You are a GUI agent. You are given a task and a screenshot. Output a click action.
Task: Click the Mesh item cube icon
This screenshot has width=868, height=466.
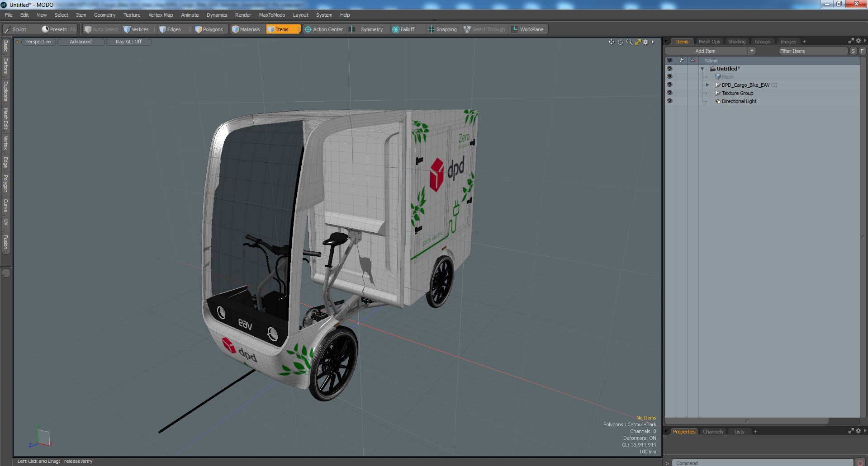tap(718, 77)
